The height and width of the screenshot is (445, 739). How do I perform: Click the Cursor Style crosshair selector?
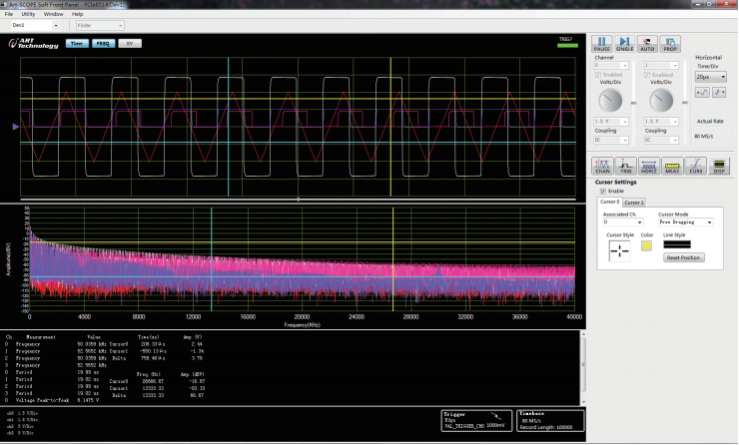click(x=619, y=251)
